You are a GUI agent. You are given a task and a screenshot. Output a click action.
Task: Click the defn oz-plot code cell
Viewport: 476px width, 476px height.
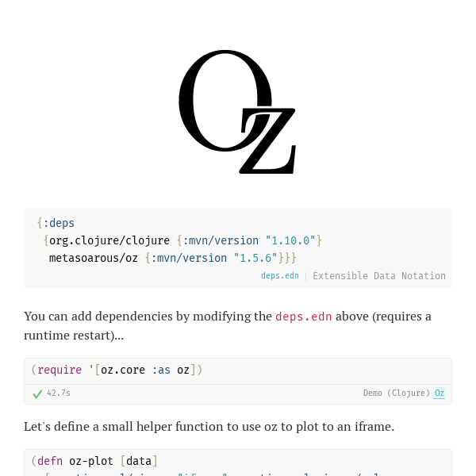[x=238, y=463]
